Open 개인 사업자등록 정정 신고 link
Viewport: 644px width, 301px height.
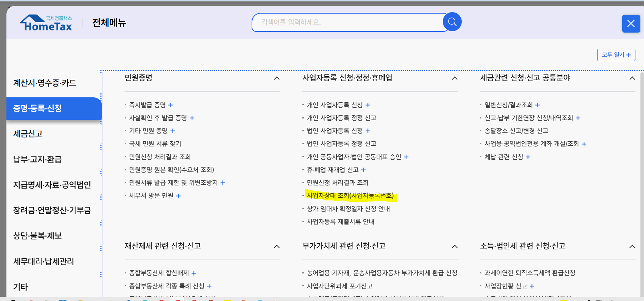tap(341, 118)
